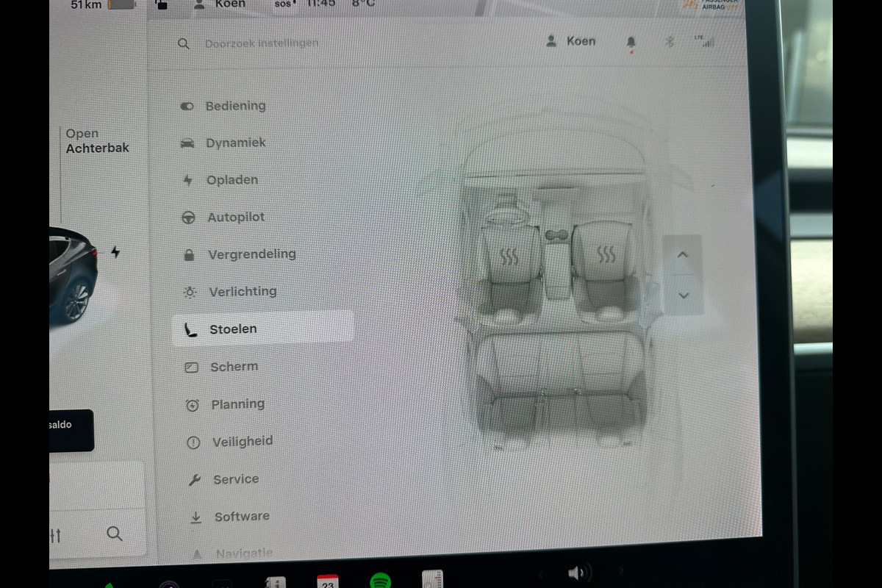Open the Software menu item
Image resolution: width=882 pixels, height=588 pixels.
tap(242, 517)
